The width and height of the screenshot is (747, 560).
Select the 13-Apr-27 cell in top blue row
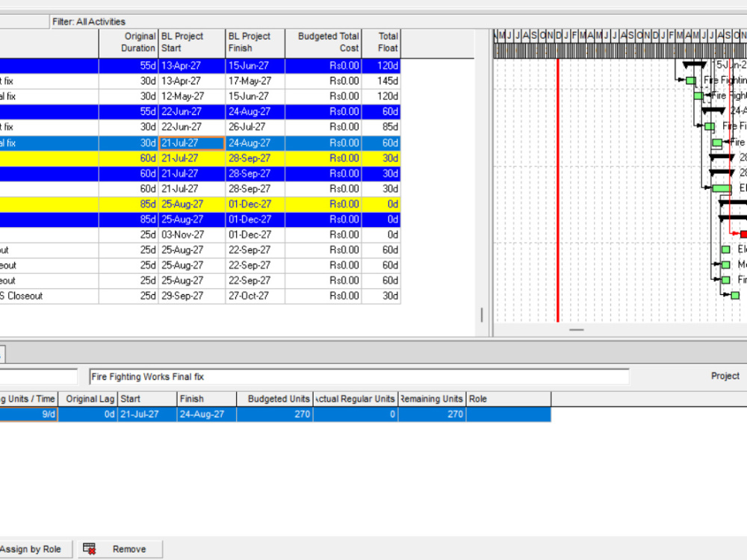(191, 66)
